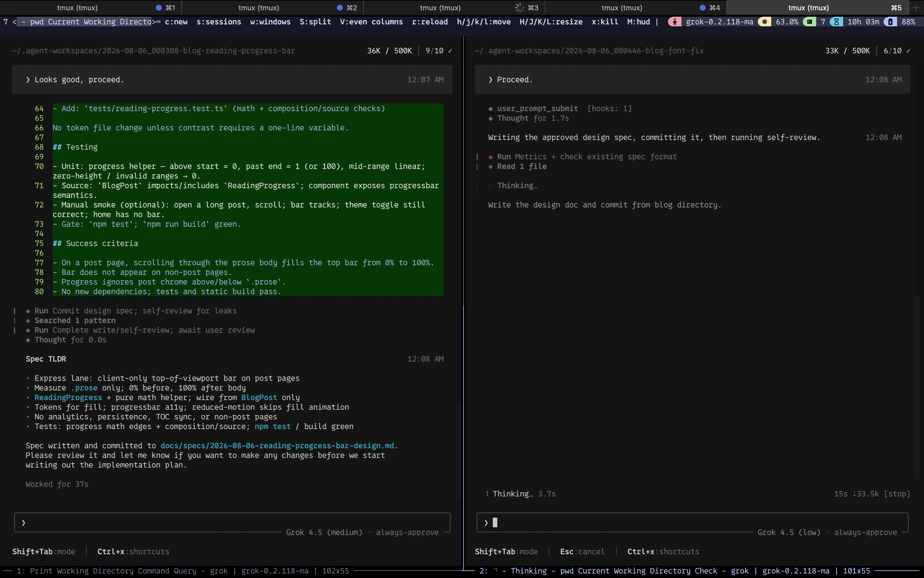The width and height of the screenshot is (924, 578).
Task: Click the battery charging icon beside 88%
Action: pos(890,22)
